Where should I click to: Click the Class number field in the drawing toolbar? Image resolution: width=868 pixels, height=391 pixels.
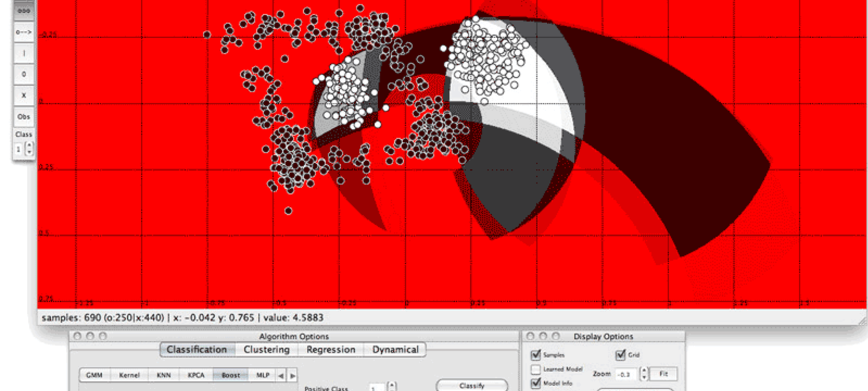click(19, 149)
